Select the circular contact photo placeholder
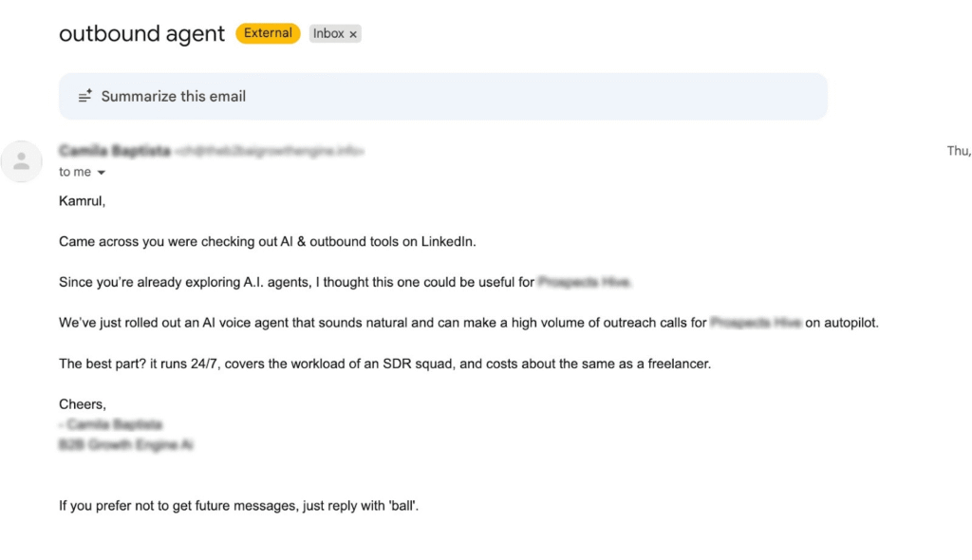 [22, 161]
